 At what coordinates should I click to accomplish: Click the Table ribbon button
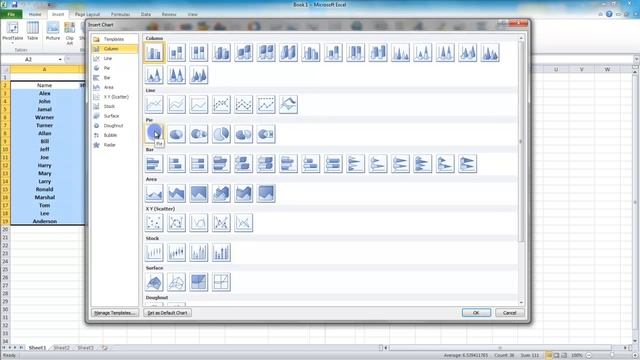click(33, 32)
